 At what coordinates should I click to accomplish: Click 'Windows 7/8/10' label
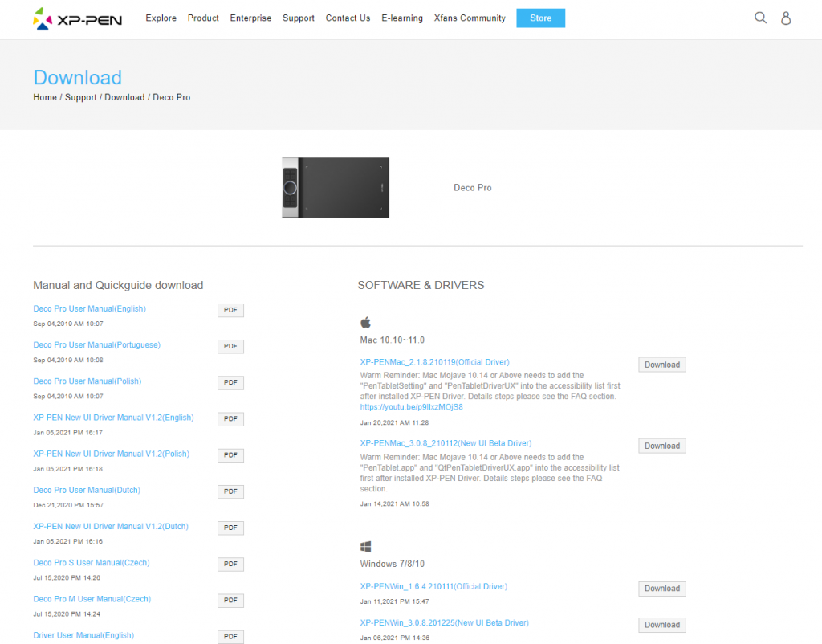[x=392, y=564]
